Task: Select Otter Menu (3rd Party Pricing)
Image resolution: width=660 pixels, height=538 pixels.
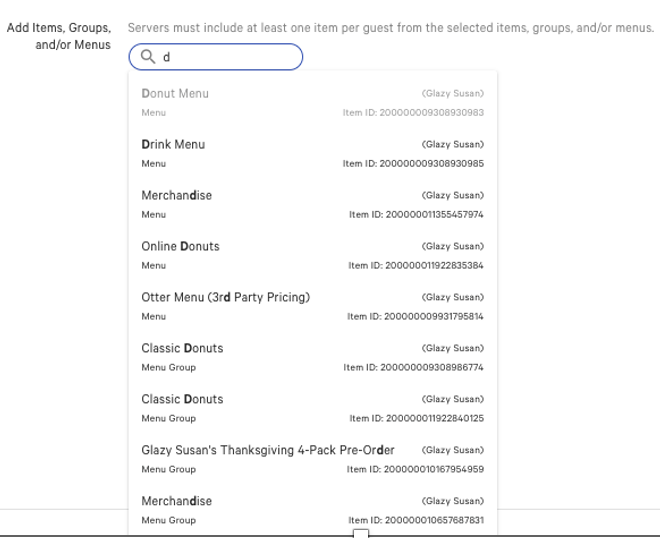Action: (x=225, y=298)
